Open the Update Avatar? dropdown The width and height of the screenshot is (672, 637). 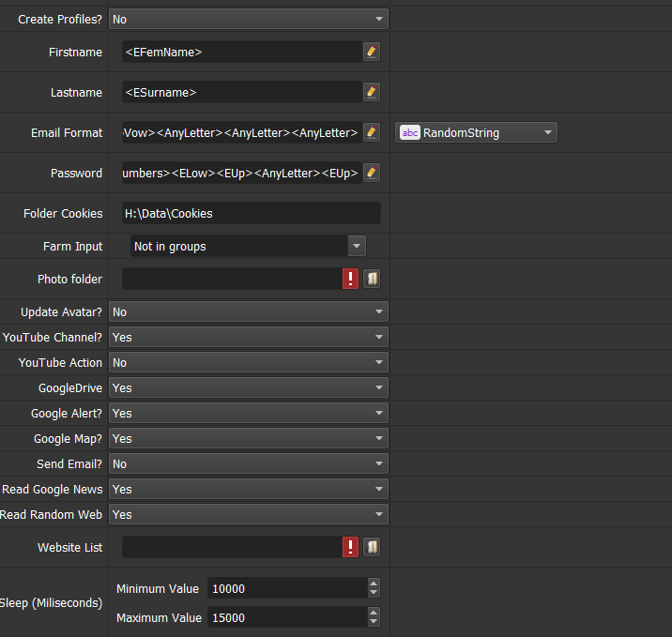click(x=249, y=311)
